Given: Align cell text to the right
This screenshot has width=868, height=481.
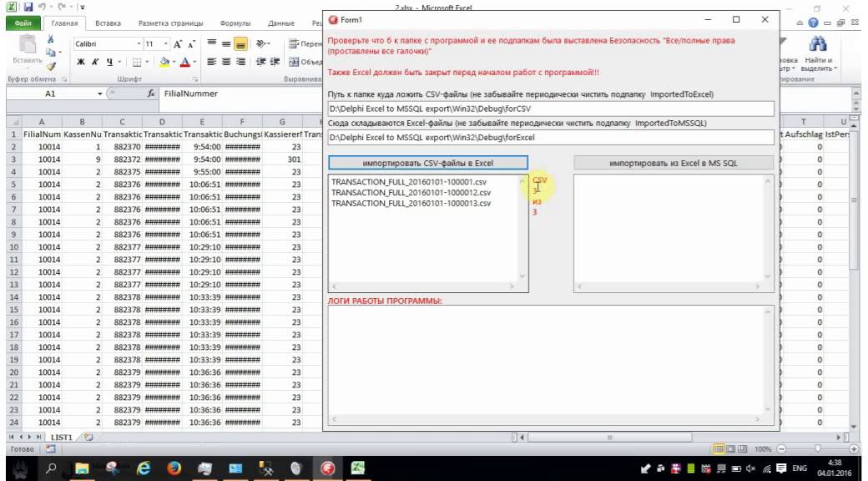Looking at the screenshot, I should pyautogui.click(x=240, y=62).
